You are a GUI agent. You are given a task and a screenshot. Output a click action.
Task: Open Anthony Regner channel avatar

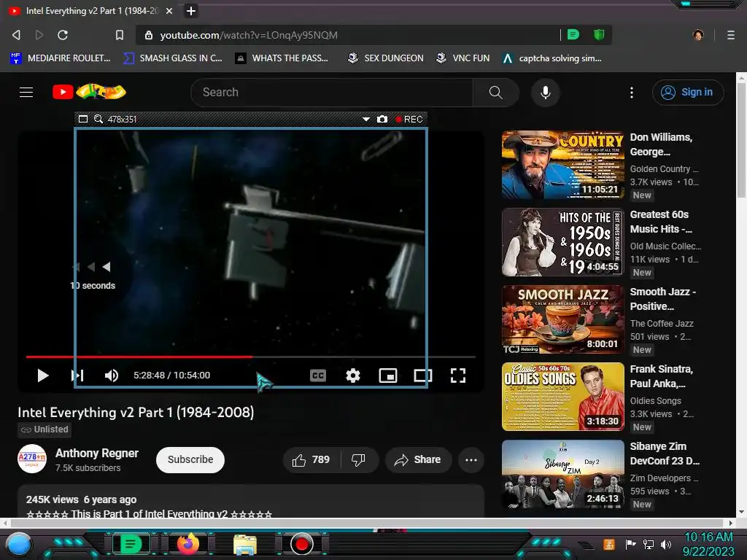click(x=32, y=459)
